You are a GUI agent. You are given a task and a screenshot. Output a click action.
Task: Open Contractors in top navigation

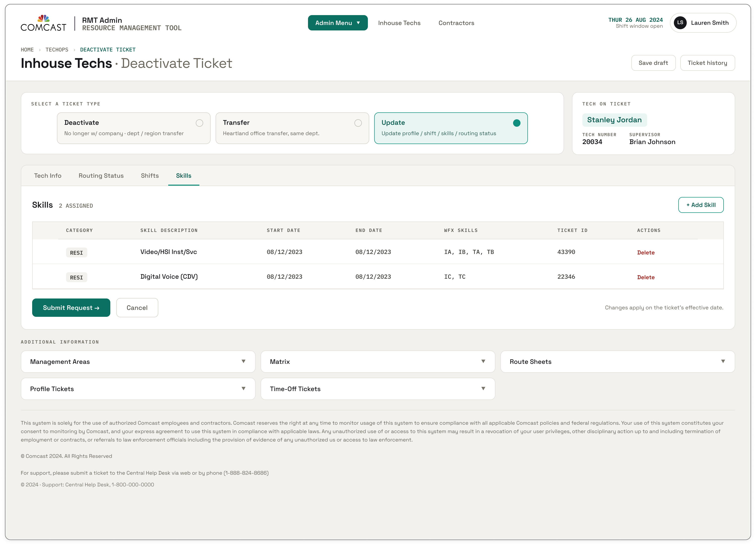point(456,23)
